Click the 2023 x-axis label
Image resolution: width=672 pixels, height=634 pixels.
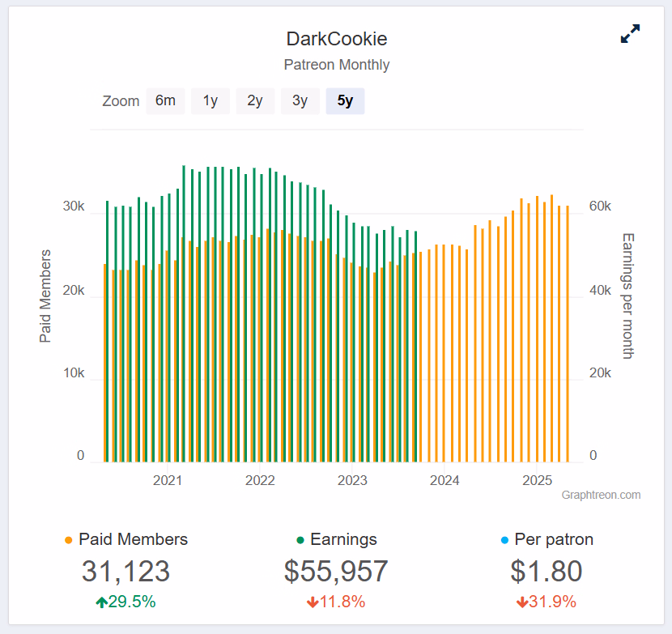352,481
